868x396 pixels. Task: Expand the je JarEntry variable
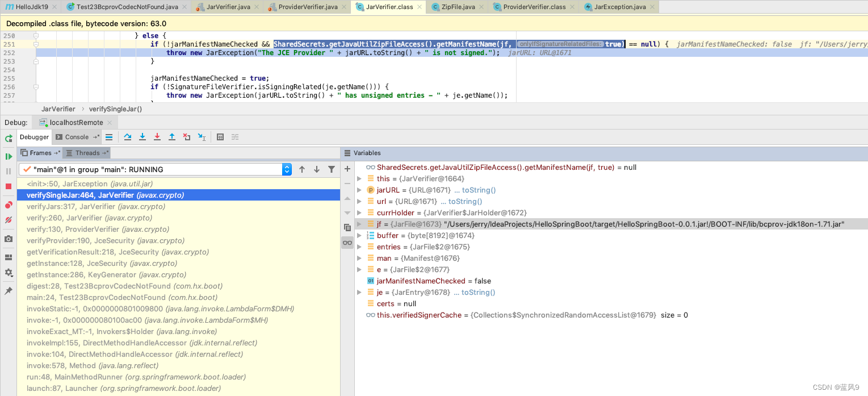coord(359,292)
